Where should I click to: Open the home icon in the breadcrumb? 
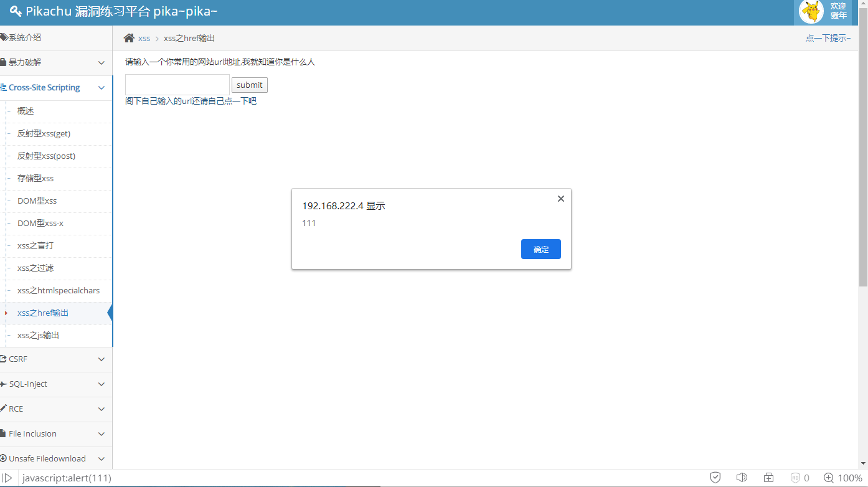point(129,38)
